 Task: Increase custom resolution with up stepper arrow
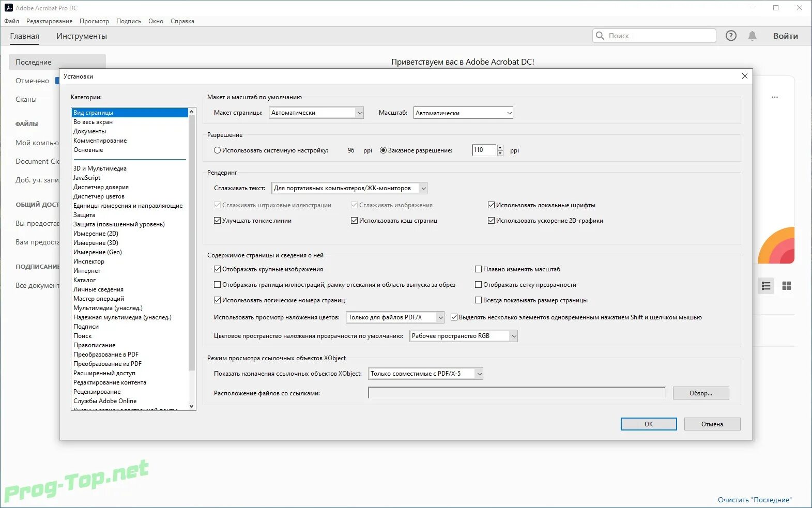click(500, 148)
